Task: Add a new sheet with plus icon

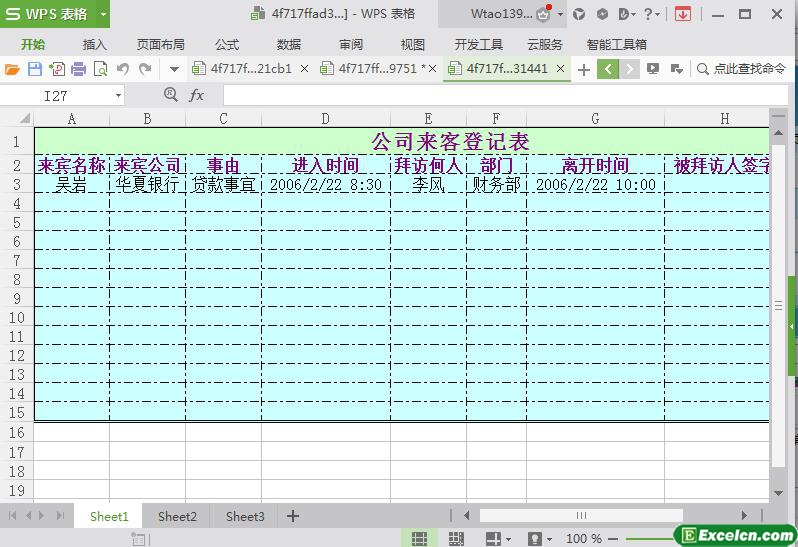Action: [x=293, y=516]
